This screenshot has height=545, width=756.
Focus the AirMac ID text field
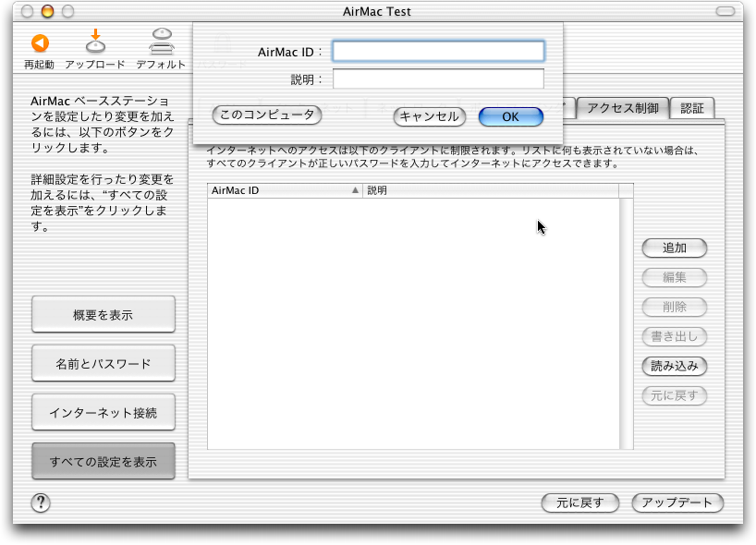pos(438,51)
